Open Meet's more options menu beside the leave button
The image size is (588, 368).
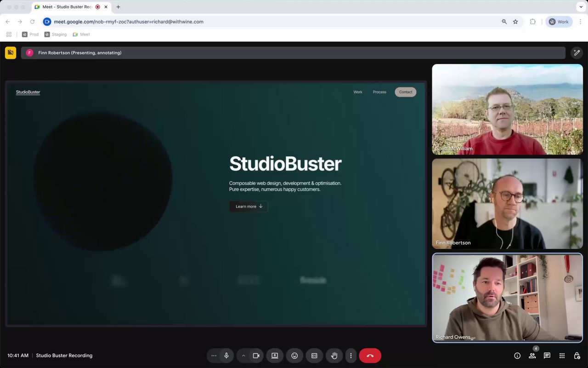[351, 356]
